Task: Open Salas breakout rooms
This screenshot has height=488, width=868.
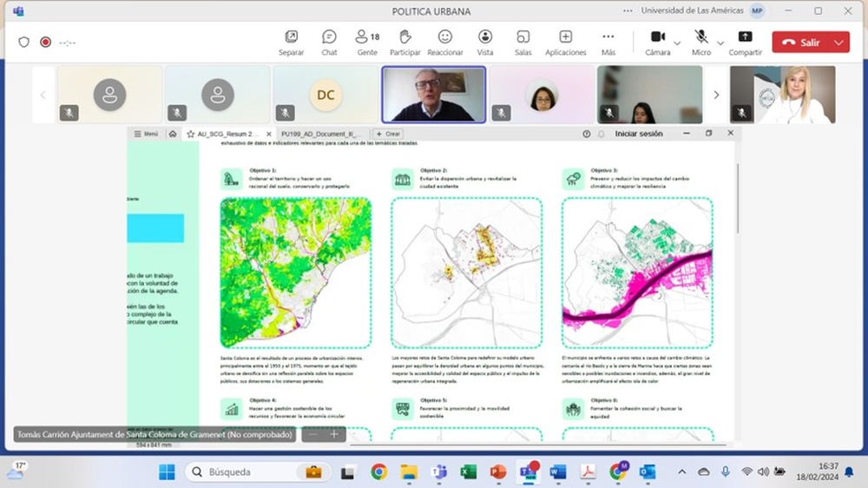Action: [x=523, y=42]
